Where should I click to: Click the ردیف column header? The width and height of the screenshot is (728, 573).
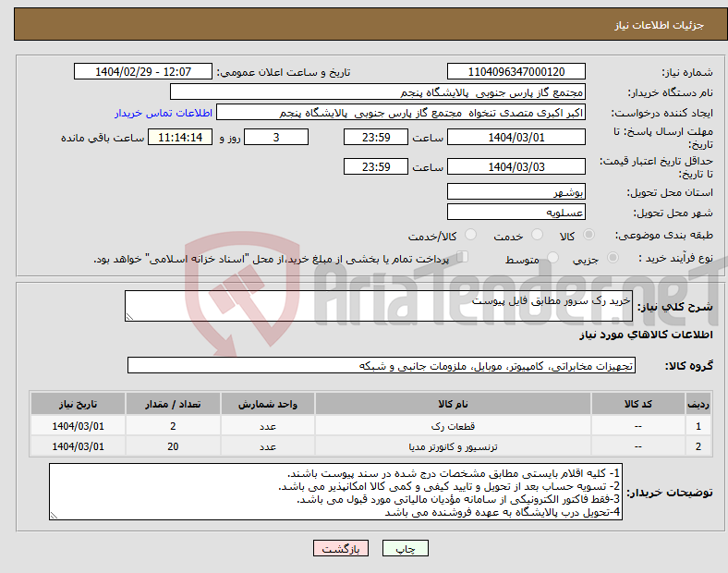[x=698, y=404]
